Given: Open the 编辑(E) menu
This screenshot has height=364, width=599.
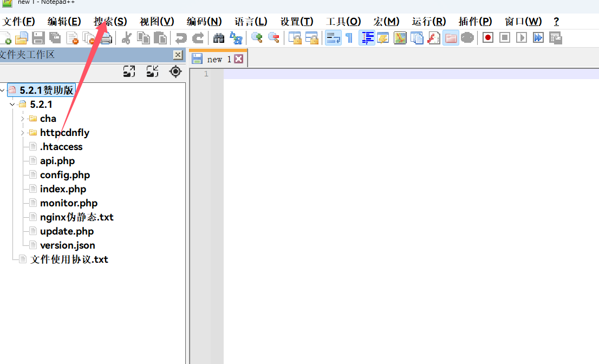Looking at the screenshot, I should [x=64, y=21].
